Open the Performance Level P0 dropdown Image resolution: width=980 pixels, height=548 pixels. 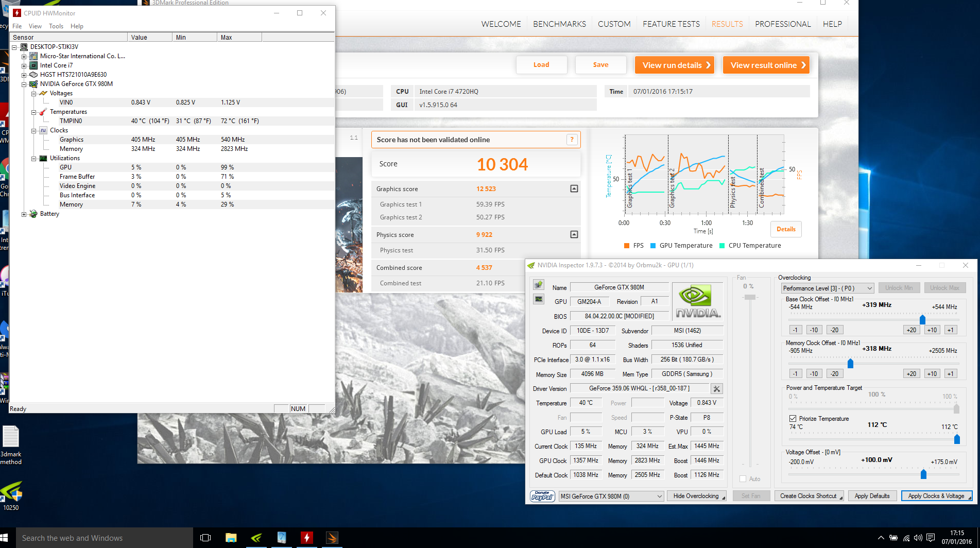(x=828, y=288)
